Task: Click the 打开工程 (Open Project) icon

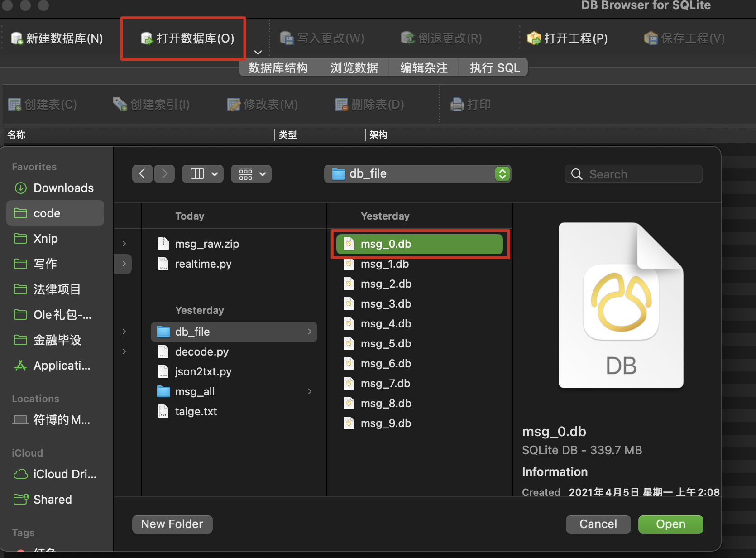Action: click(x=534, y=38)
